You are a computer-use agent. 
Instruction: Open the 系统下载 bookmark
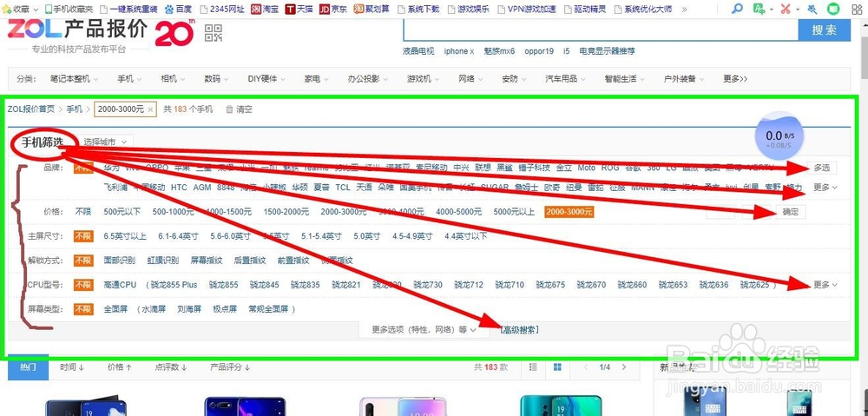pos(418,9)
